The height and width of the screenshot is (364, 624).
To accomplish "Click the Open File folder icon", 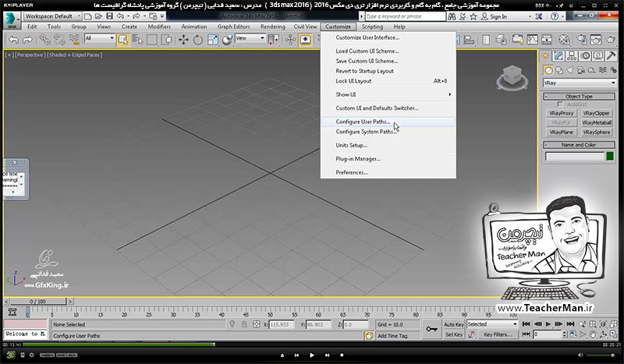I will (x=98, y=16).
